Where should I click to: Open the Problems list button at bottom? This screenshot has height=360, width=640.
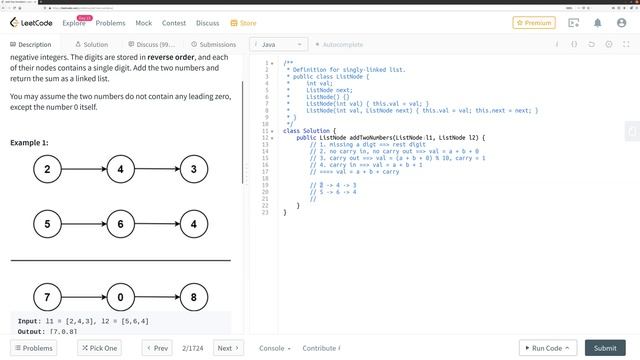(34, 348)
